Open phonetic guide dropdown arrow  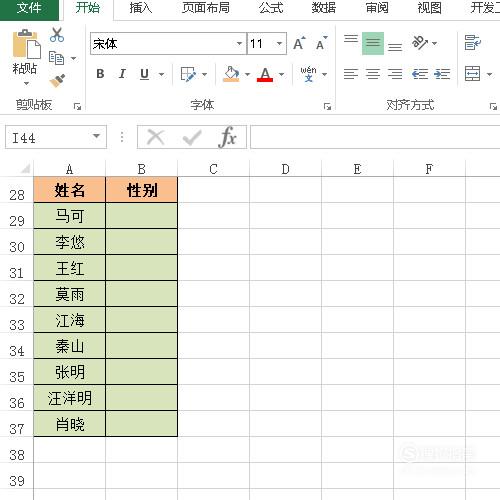point(324,74)
